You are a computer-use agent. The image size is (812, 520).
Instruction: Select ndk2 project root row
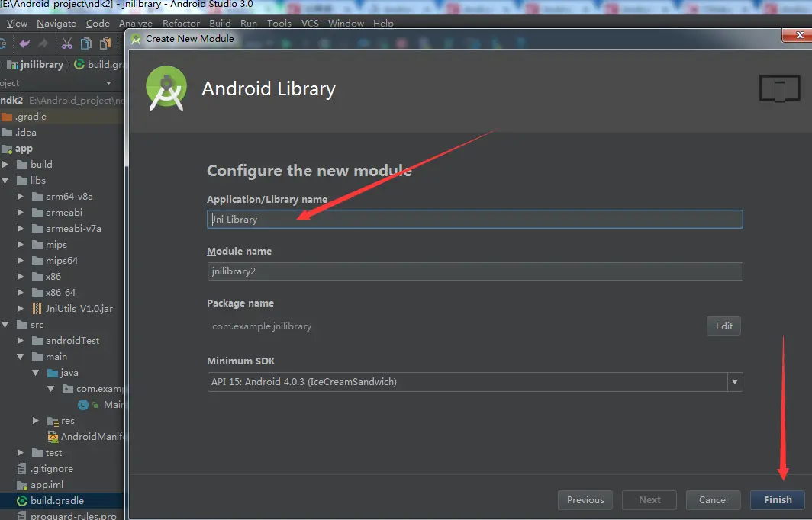click(62, 101)
